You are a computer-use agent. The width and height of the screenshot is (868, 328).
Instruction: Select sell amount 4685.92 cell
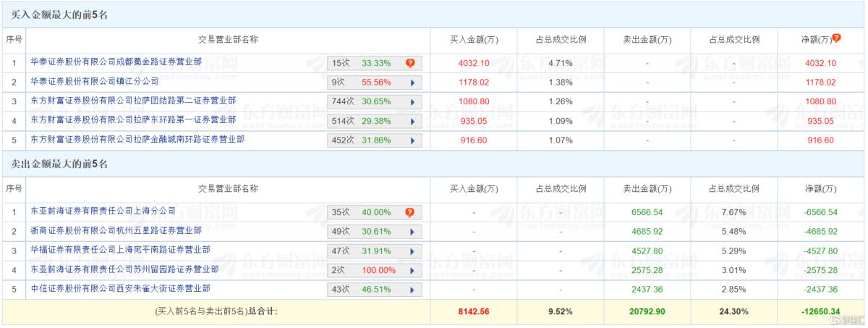point(647,232)
